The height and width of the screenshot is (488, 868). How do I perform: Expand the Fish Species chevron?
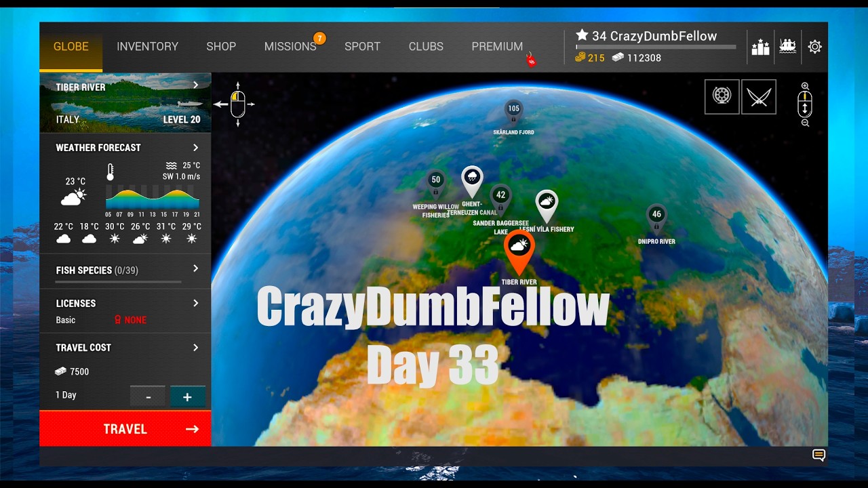(195, 269)
